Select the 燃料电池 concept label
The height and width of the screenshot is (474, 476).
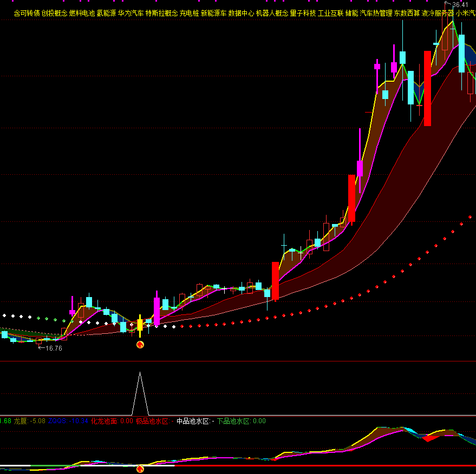coord(82,13)
